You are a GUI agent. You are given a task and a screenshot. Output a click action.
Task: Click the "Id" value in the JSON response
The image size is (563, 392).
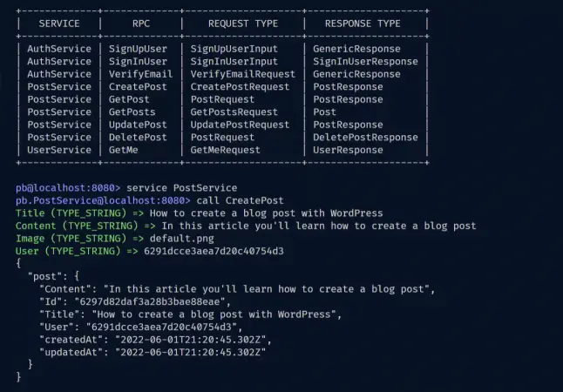(x=150, y=301)
